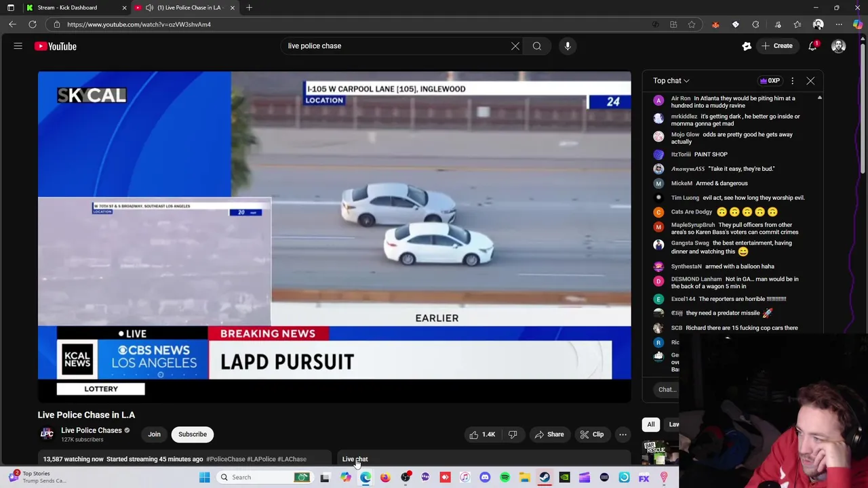
Task: Close the Kick Dashboard tab
Action: pos(124,7)
